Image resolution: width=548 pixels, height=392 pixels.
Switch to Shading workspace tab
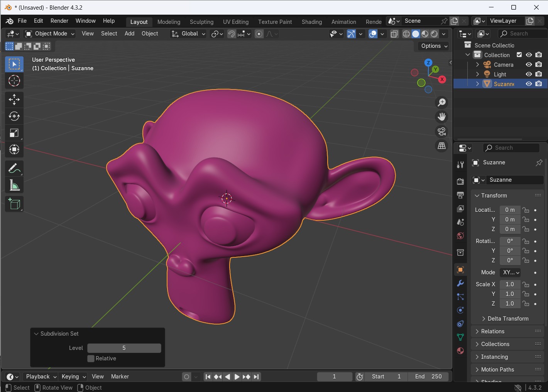coord(312,22)
